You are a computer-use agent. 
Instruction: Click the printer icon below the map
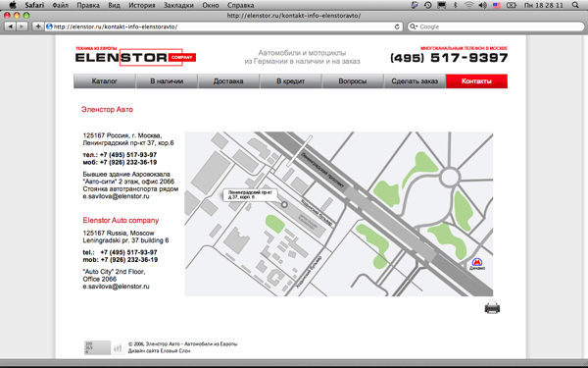[x=492, y=307]
